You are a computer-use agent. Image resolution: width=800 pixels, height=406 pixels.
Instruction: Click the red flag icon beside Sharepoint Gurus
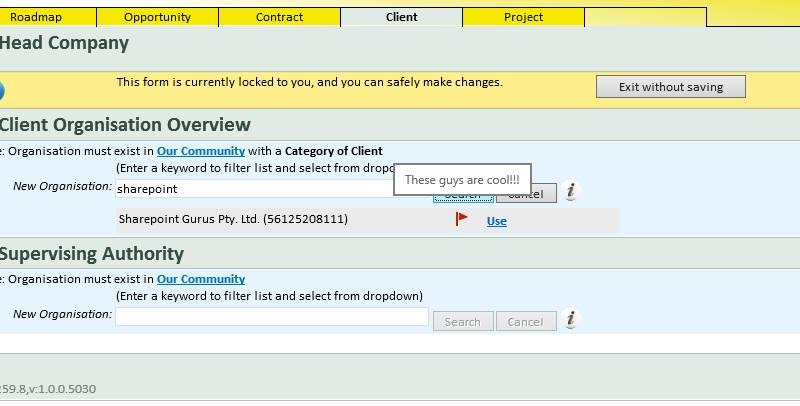tap(461, 219)
